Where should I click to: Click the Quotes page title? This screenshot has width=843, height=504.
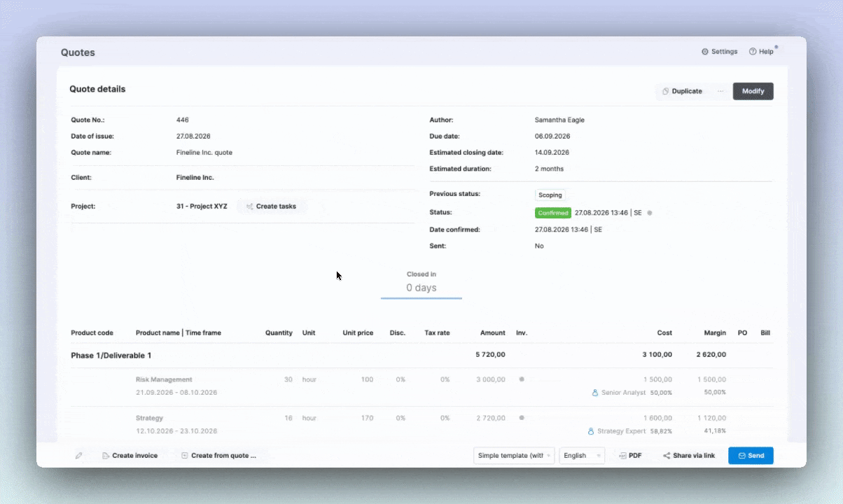78,52
